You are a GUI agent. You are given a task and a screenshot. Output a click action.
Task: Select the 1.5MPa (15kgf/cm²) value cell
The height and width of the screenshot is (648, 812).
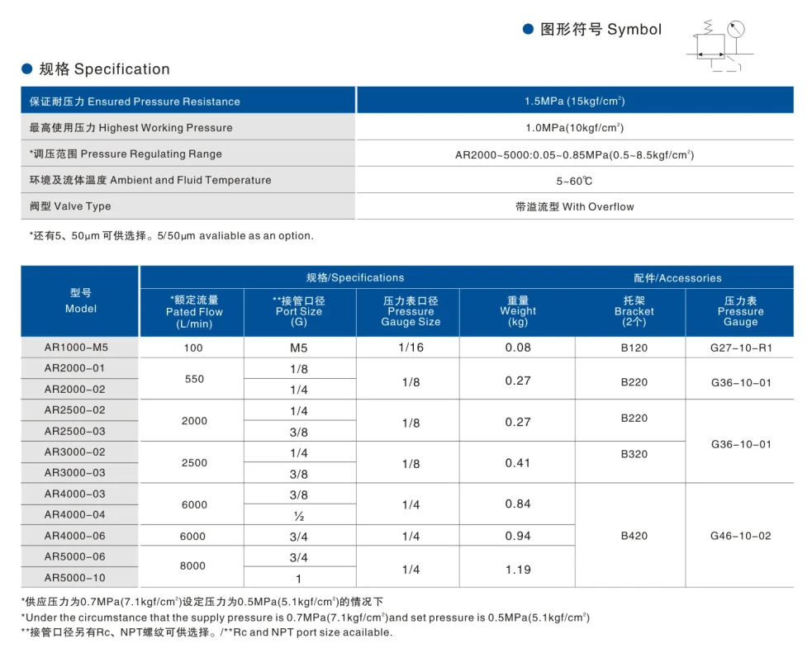tap(574, 102)
